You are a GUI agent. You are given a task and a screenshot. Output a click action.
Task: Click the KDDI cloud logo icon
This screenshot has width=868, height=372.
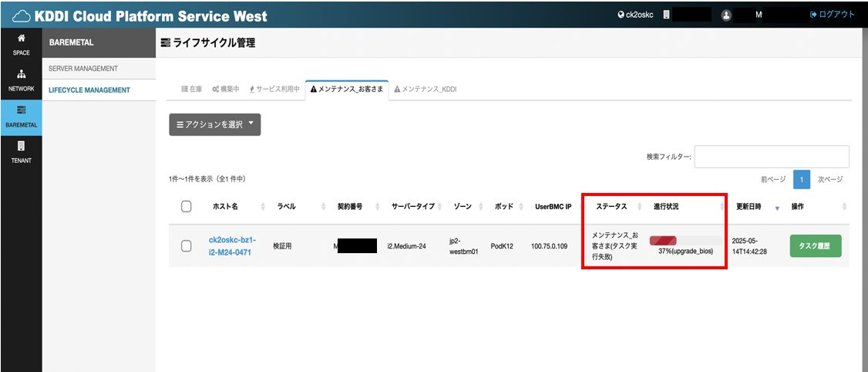click(21, 15)
